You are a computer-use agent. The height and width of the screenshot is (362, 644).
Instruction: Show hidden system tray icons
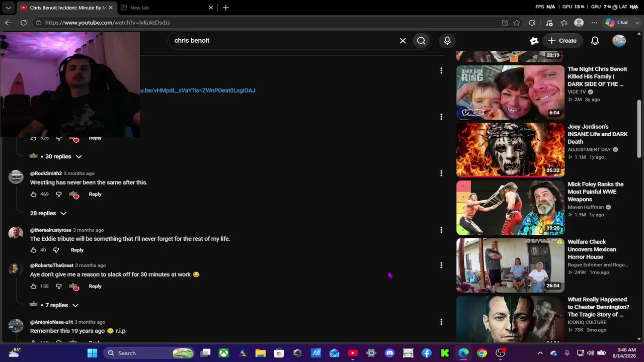coord(540,353)
